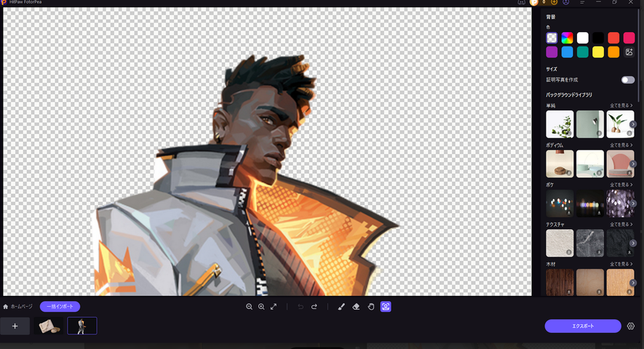Viewport: 644px width, 349px height.
Task: Click the エクスポート export button
Action: tap(583, 326)
